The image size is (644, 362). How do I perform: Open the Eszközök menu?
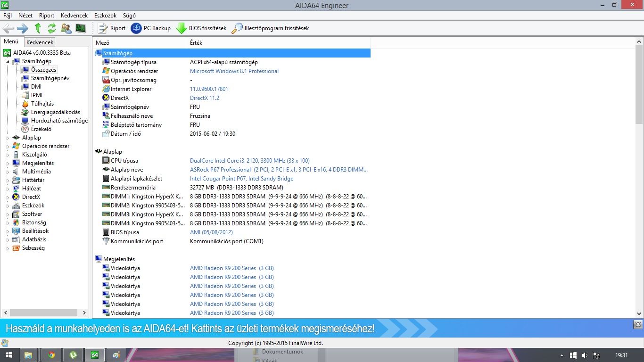click(x=105, y=16)
